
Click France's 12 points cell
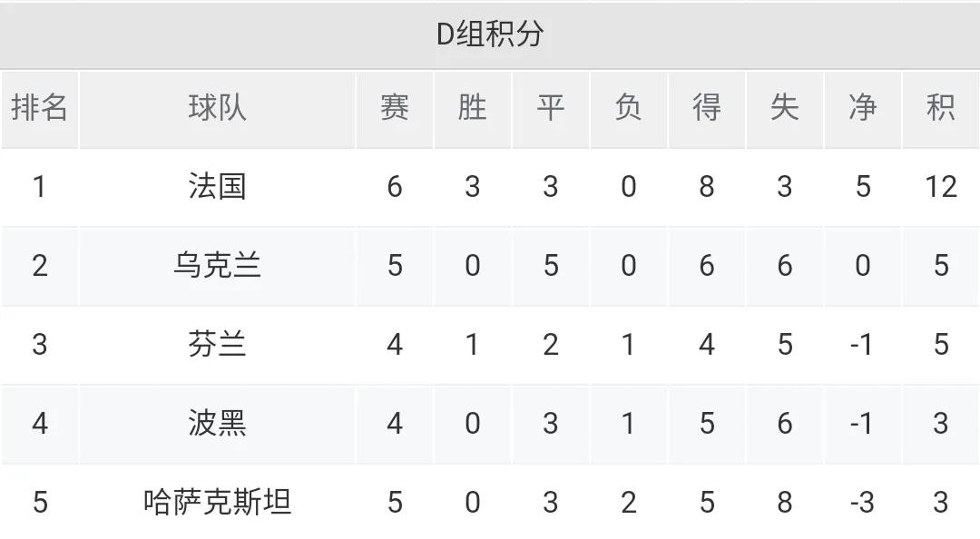point(941,187)
